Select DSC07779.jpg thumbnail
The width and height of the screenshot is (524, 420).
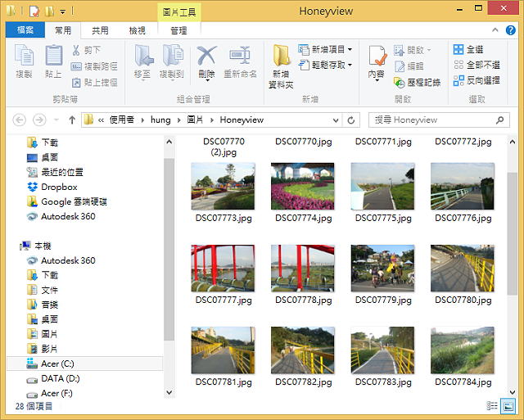(x=382, y=268)
